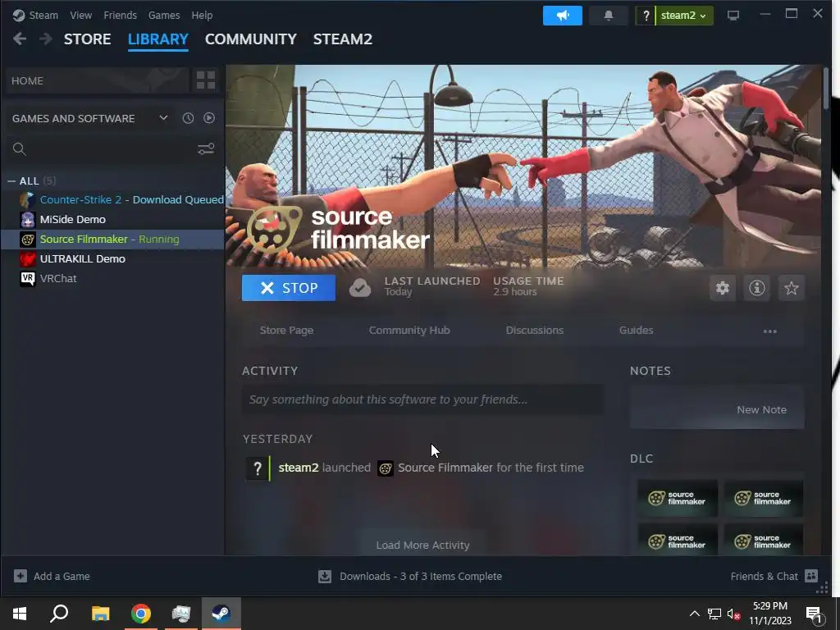Open Downloads status in bottom bar

[x=410, y=576]
